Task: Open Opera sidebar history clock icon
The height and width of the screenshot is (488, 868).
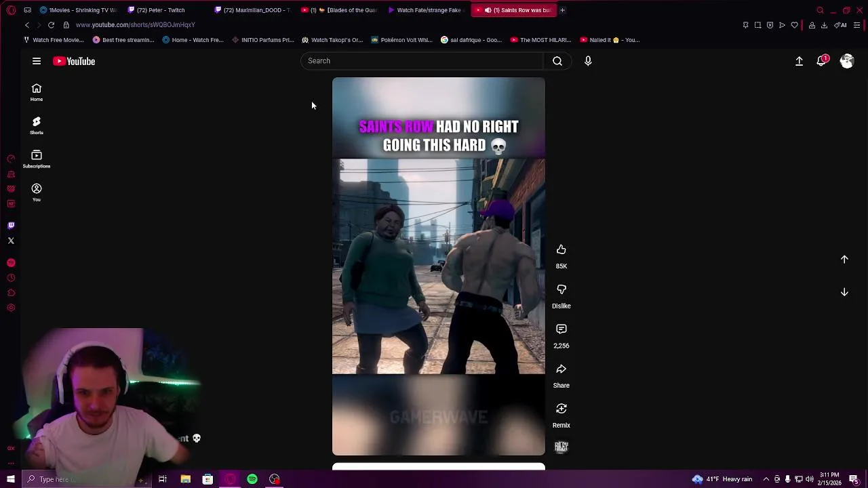Action: point(11,278)
